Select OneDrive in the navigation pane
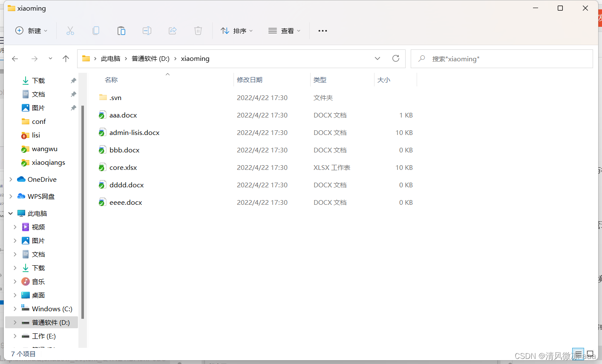Viewport: 602px width, 364px height. 42,180
